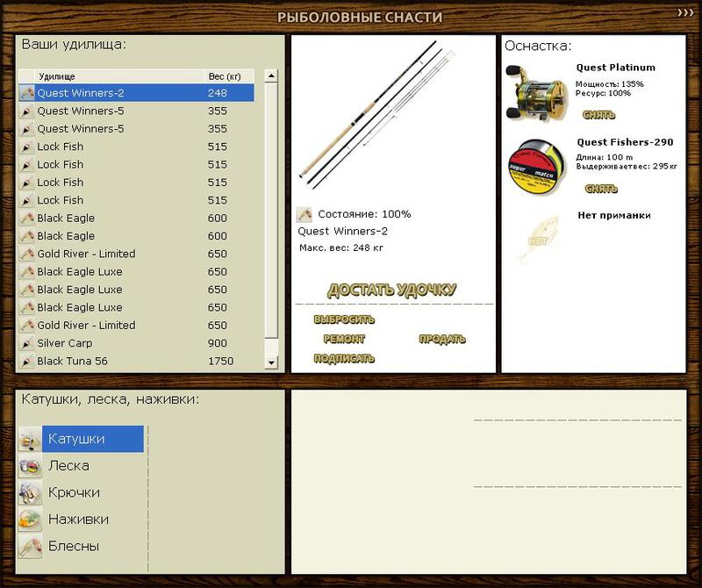Image resolution: width=702 pixels, height=588 pixels.
Task: Click the РЕМОНТ button
Action: pos(344,339)
